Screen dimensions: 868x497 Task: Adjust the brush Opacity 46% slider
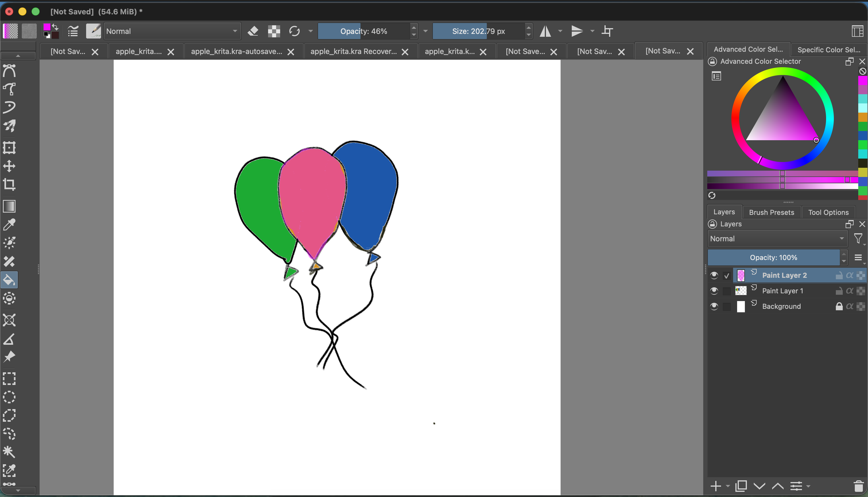click(x=364, y=31)
